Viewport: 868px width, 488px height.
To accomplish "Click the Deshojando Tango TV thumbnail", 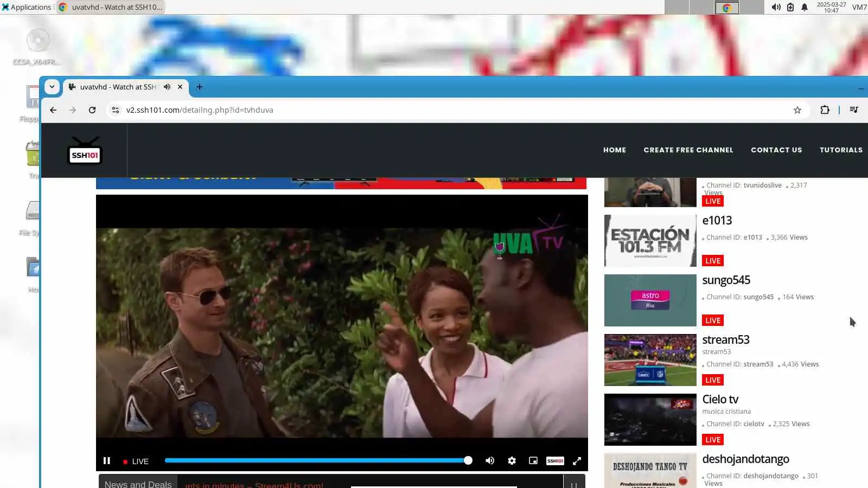I will point(650,471).
